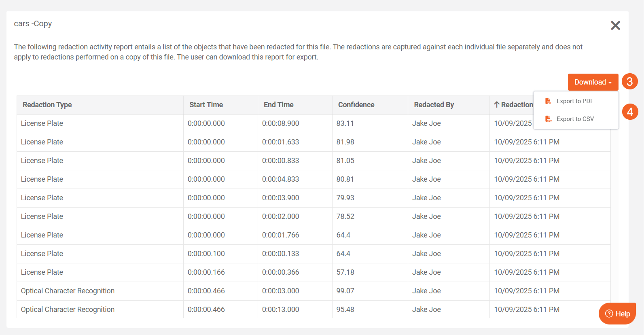Select Export to PDF option
644x335 pixels.
click(x=575, y=101)
